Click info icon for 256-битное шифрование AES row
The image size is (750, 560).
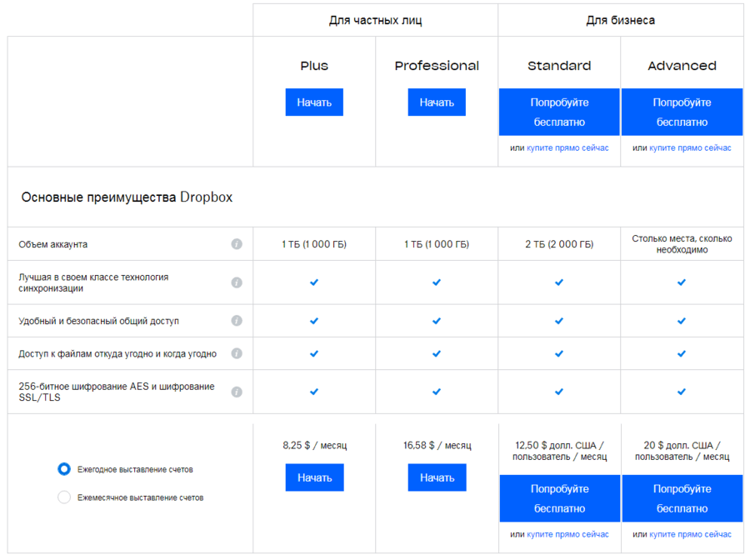(x=237, y=392)
